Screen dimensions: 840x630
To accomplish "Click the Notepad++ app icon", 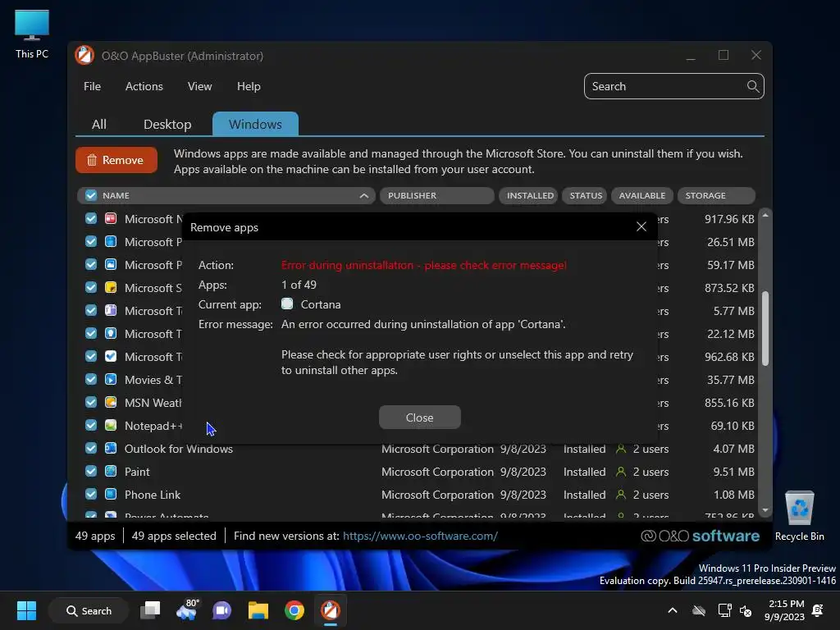I will 111,426.
